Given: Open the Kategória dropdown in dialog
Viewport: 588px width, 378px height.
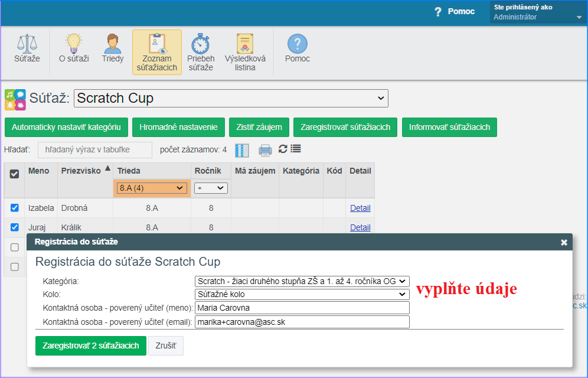Looking at the screenshot, I should coord(302,281).
